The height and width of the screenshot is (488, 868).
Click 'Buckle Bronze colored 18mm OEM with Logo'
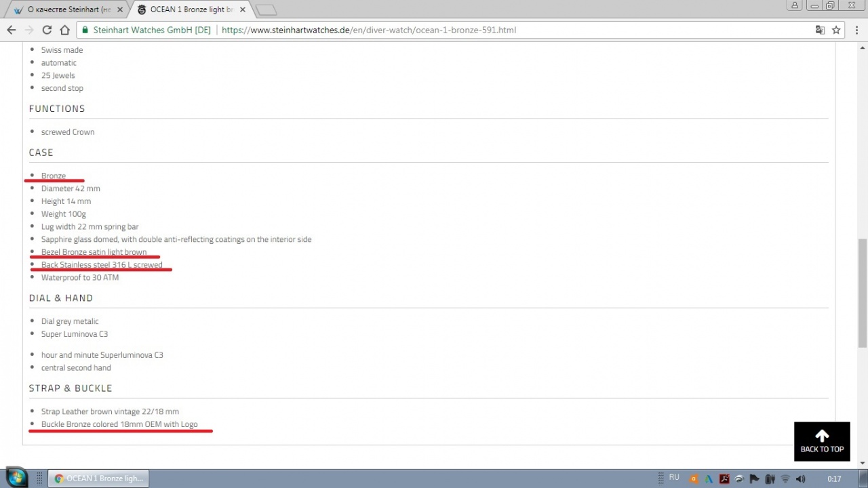click(119, 424)
